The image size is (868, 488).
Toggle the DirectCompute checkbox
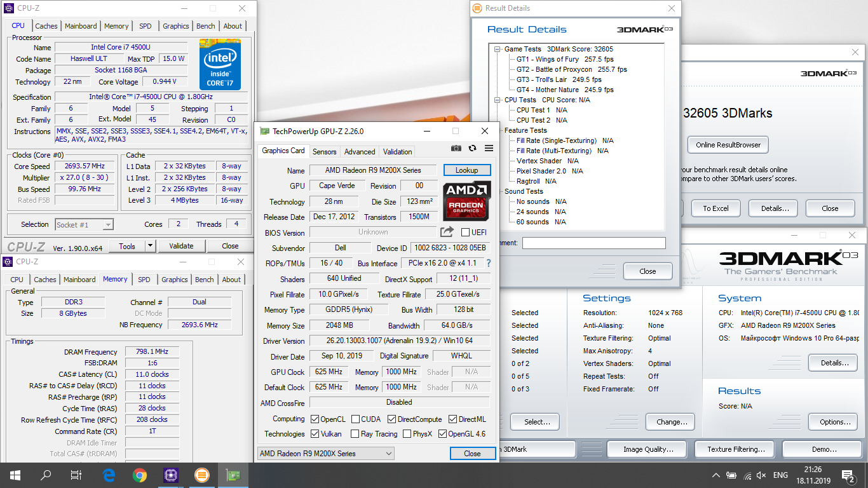point(391,419)
